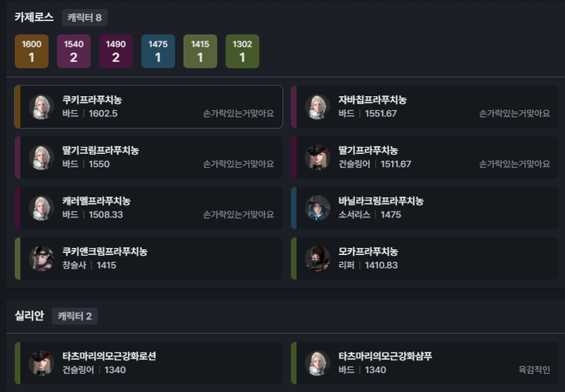
Task: Select the 1600 item level badge
Action: coord(32,51)
